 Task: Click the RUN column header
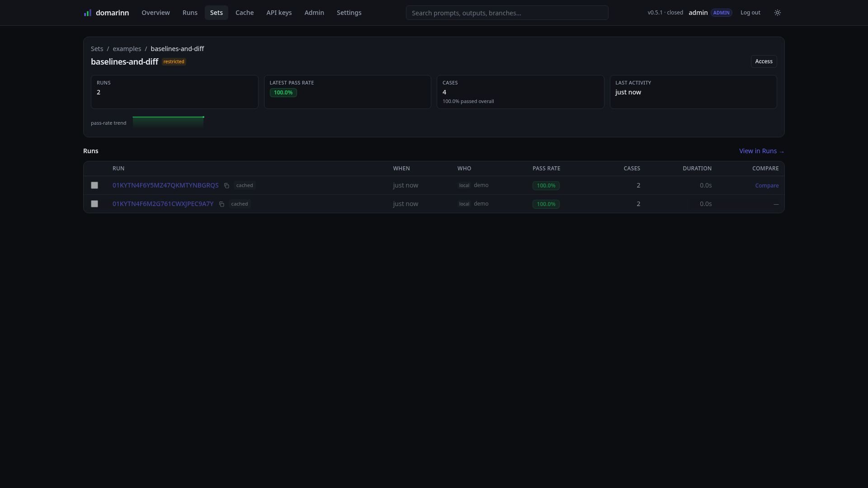pyautogui.click(x=118, y=169)
